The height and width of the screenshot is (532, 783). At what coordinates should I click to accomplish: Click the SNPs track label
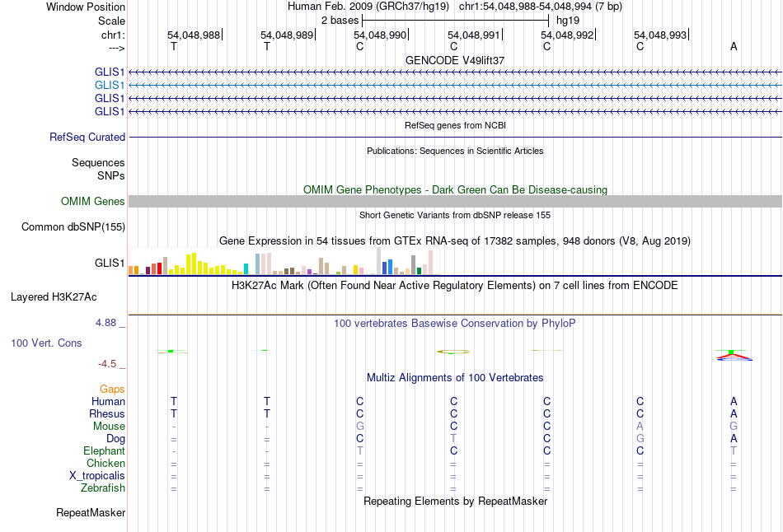click(x=111, y=175)
